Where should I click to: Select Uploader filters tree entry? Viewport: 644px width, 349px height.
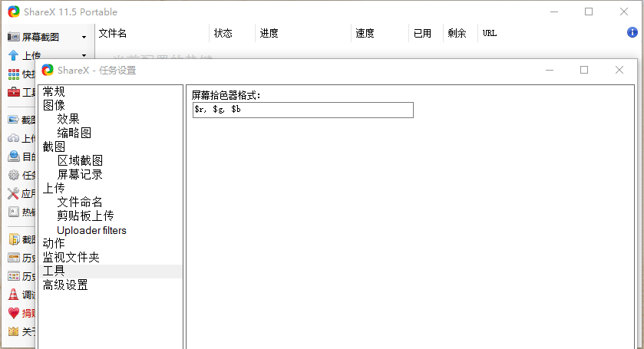coord(91,230)
